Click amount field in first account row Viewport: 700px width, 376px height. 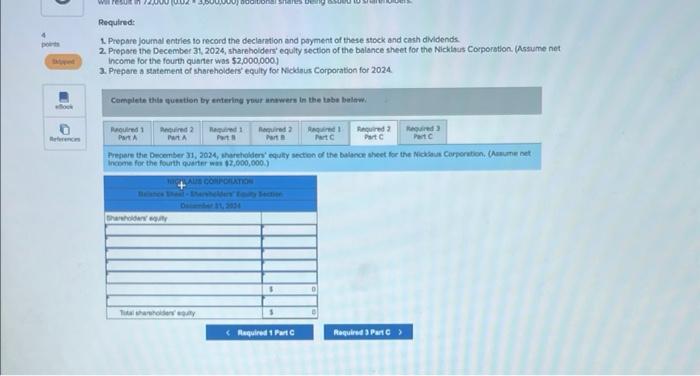click(x=289, y=230)
